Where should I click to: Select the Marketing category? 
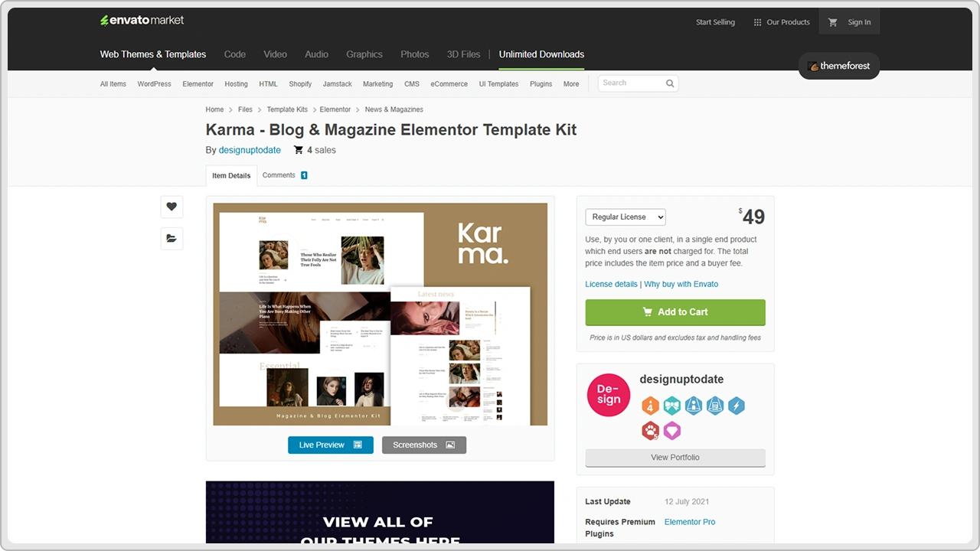pyautogui.click(x=377, y=84)
